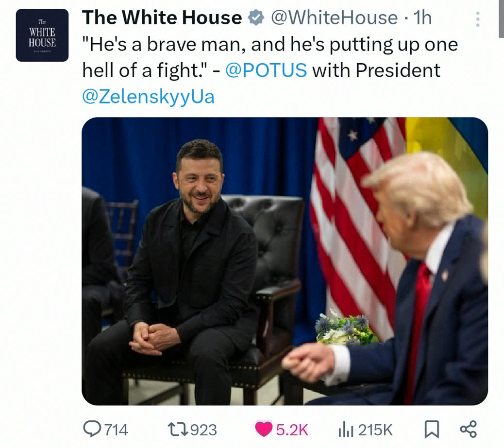Open the reply icon with 714 comments
The image size is (504, 448).
point(92,430)
